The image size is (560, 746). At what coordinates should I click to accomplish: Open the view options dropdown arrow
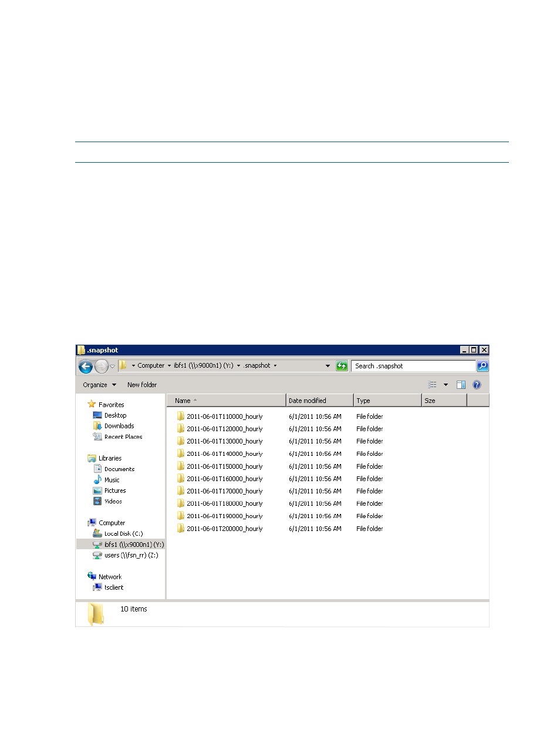pos(446,385)
